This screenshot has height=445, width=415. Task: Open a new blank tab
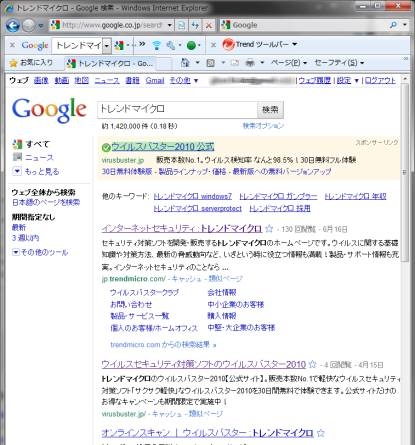click(x=164, y=63)
